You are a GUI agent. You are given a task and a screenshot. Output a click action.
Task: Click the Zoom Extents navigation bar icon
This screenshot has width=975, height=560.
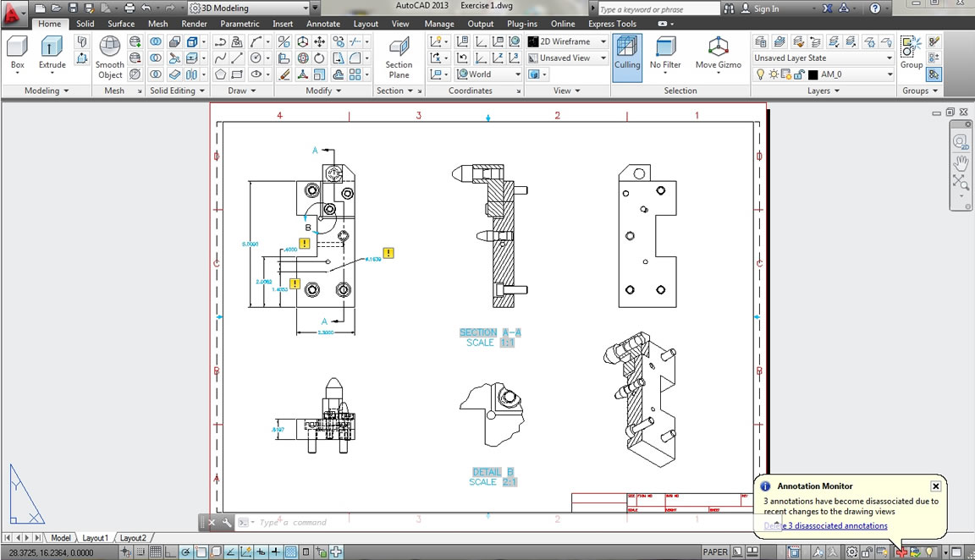click(961, 182)
